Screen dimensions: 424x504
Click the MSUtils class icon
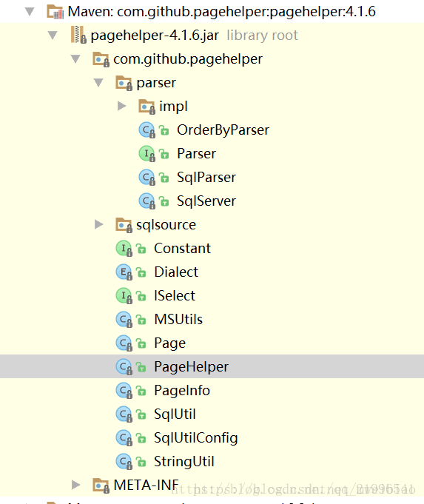tap(124, 320)
